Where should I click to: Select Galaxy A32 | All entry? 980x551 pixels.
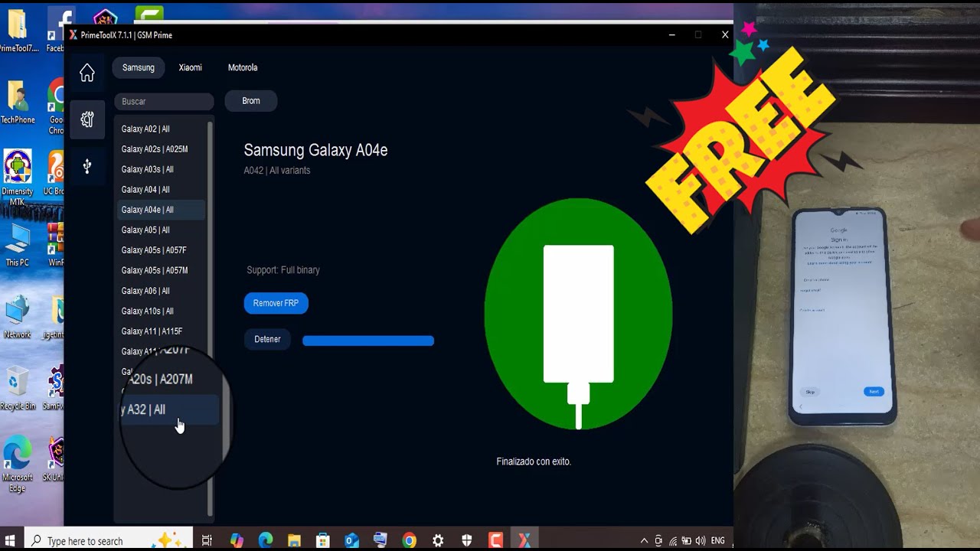point(168,409)
